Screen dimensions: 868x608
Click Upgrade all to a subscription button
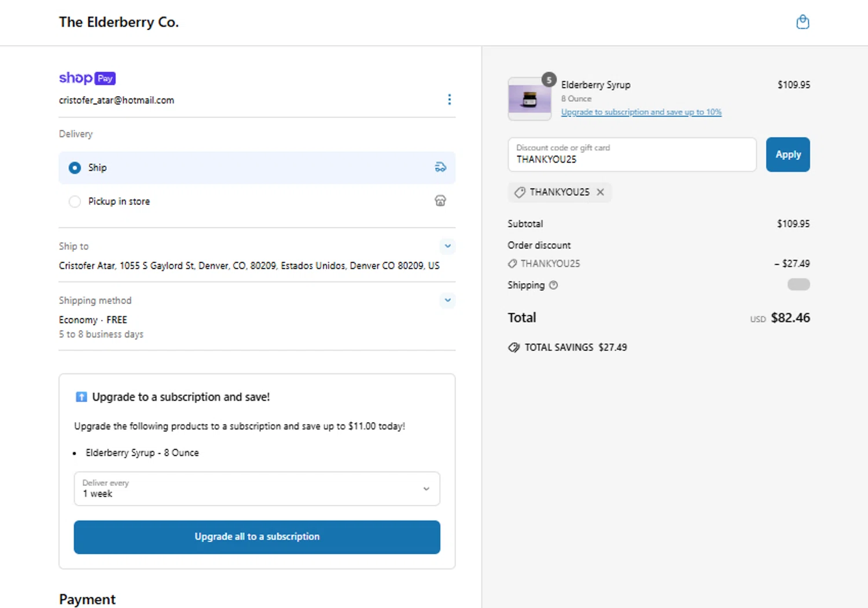[x=257, y=537]
